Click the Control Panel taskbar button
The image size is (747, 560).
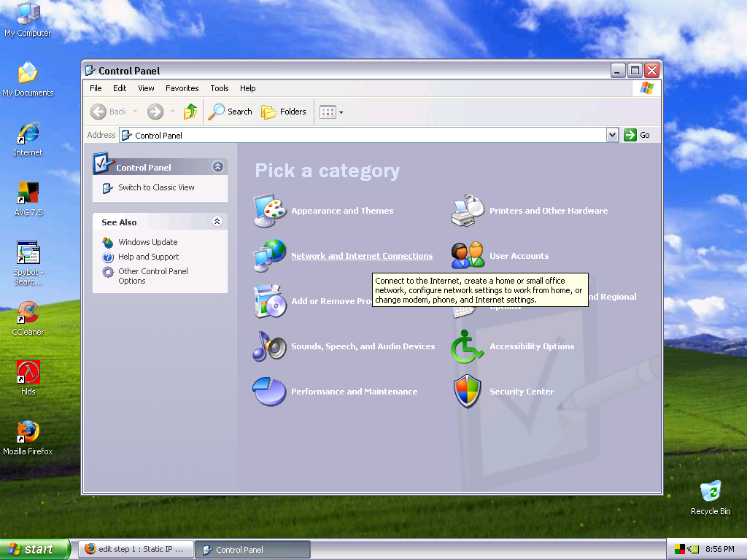point(252,550)
